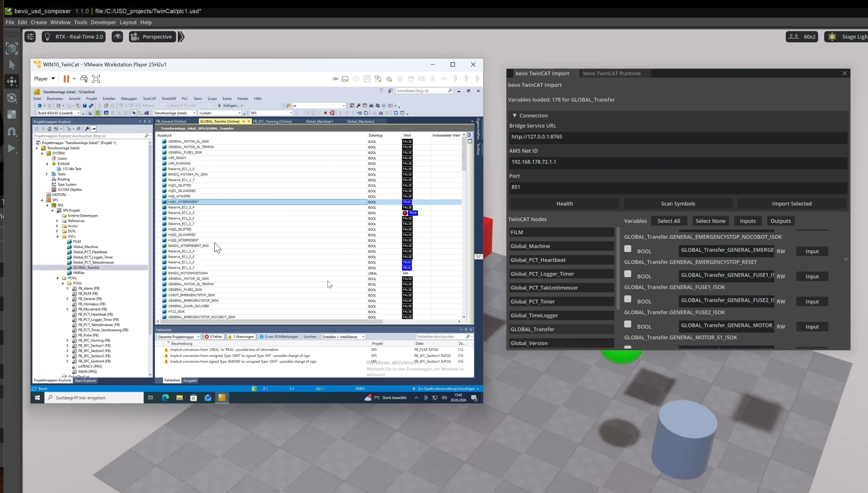The height and width of the screenshot is (493, 868).
Task: Activate the Move tool in Composer sidebar
Action: click(x=12, y=81)
